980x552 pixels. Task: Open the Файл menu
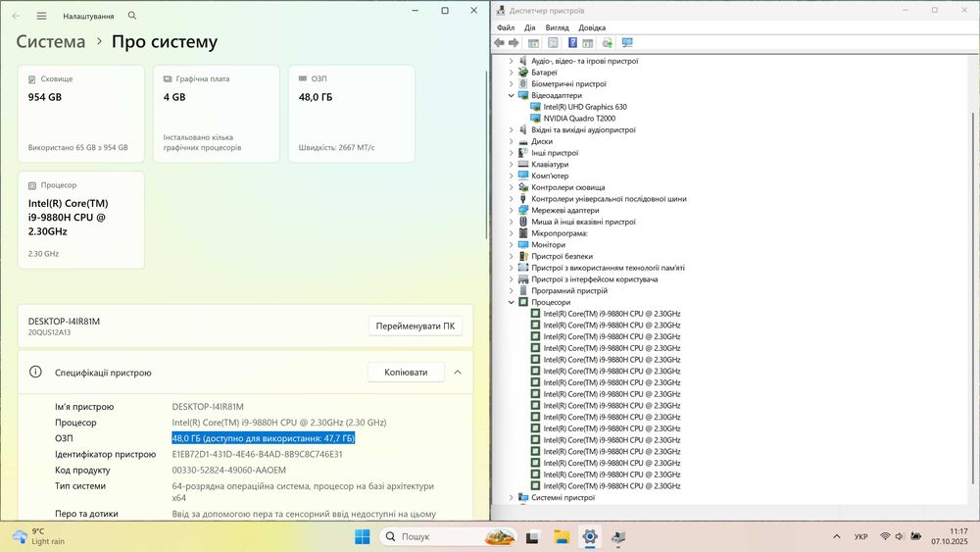click(506, 27)
